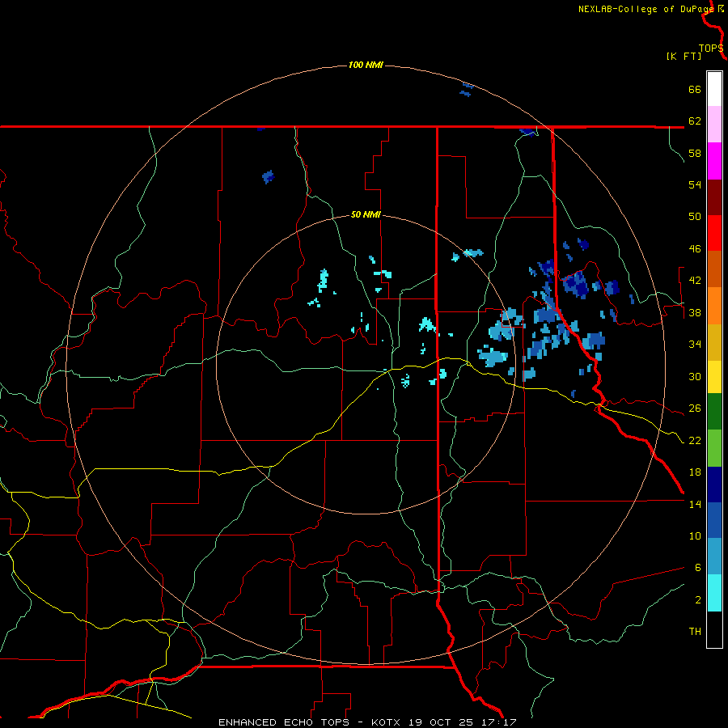Screen dimensions: 728x728
Task: Click the black TH legend swatch
Action: click(714, 629)
